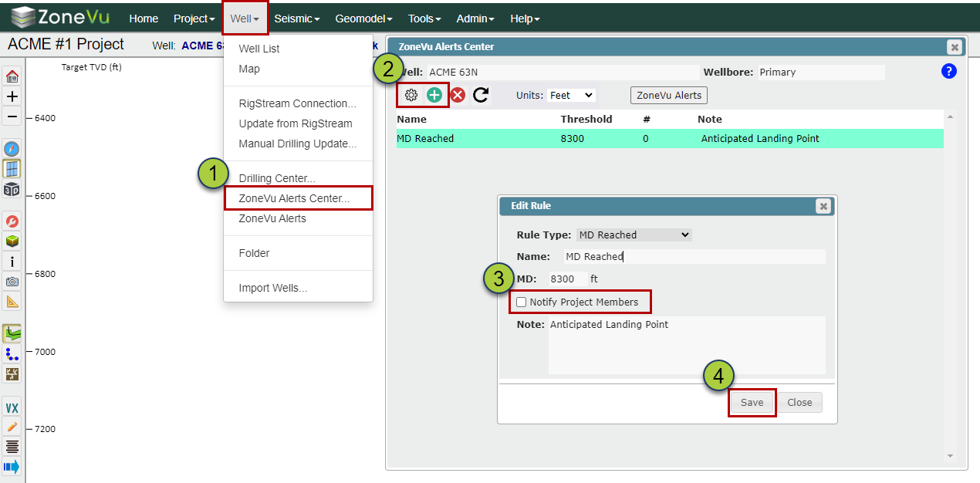Click the plus zoom-in icon in left toolbar
Image resolution: width=980 pixels, height=483 pixels.
coord(12,96)
